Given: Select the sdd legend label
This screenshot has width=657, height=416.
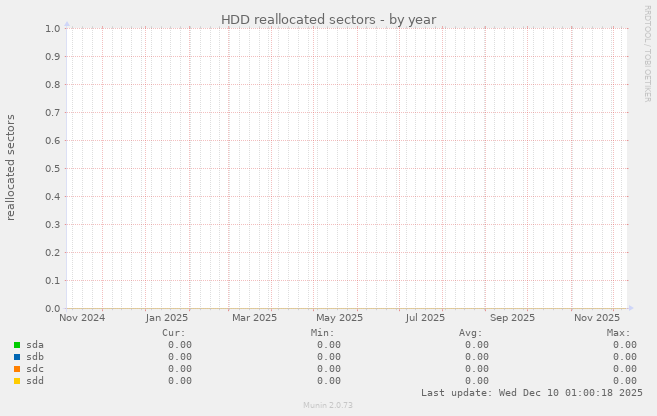Looking at the screenshot, I should (35, 381).
